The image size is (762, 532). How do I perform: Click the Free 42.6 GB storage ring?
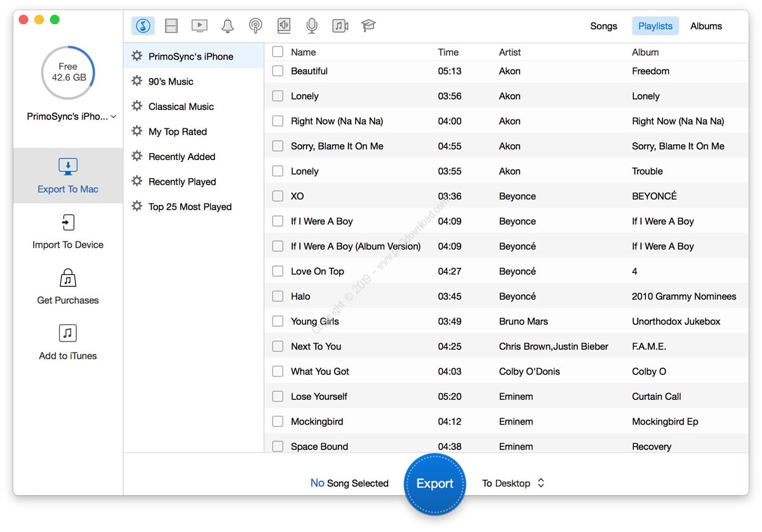[68, 72]
